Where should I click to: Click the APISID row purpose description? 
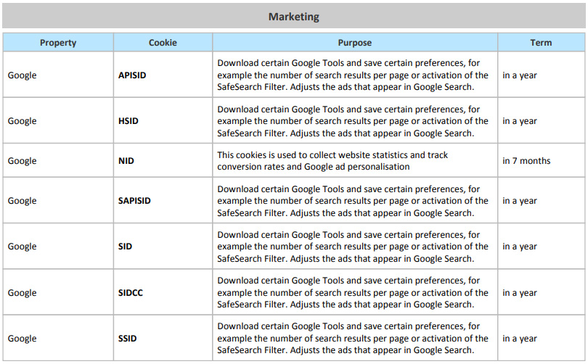pos(353,75)
